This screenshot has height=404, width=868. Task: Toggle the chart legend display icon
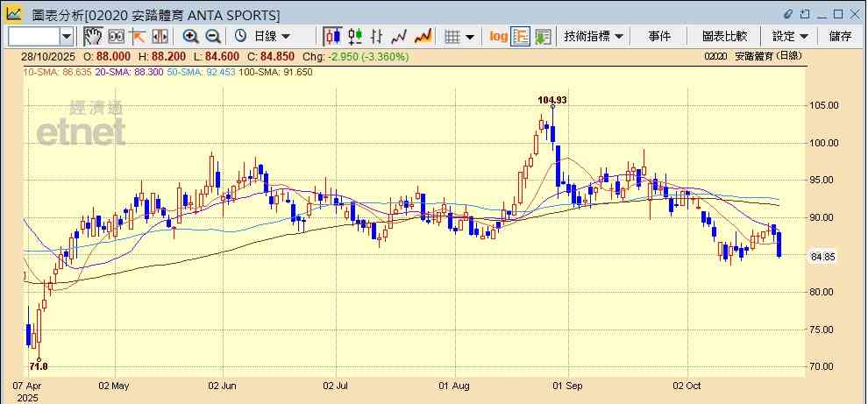[521, 36]
